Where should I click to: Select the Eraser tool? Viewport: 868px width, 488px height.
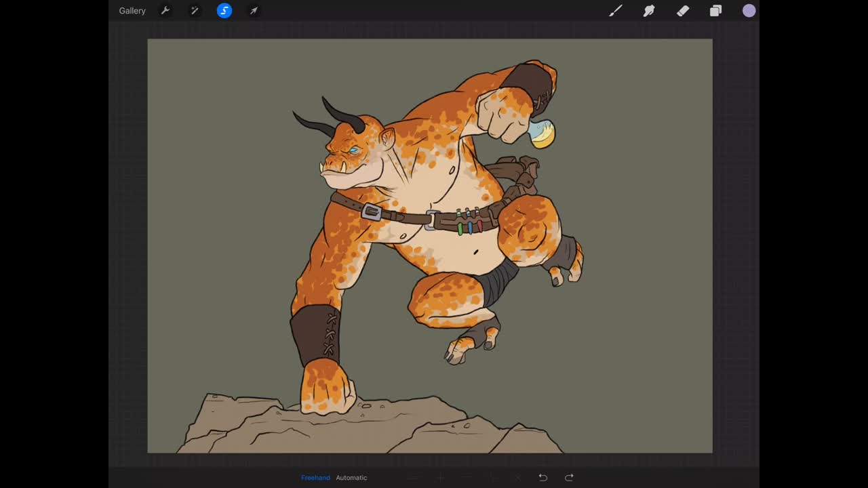pos(683,11)
